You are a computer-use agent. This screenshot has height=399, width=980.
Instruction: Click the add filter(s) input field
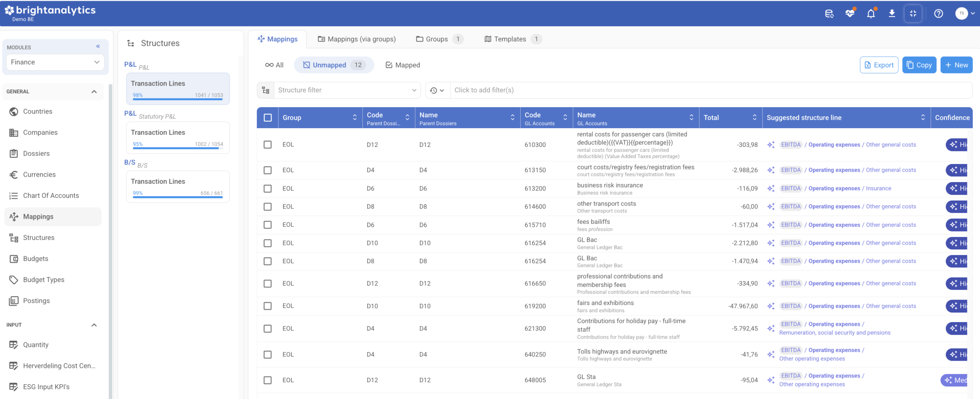[710, 90]
